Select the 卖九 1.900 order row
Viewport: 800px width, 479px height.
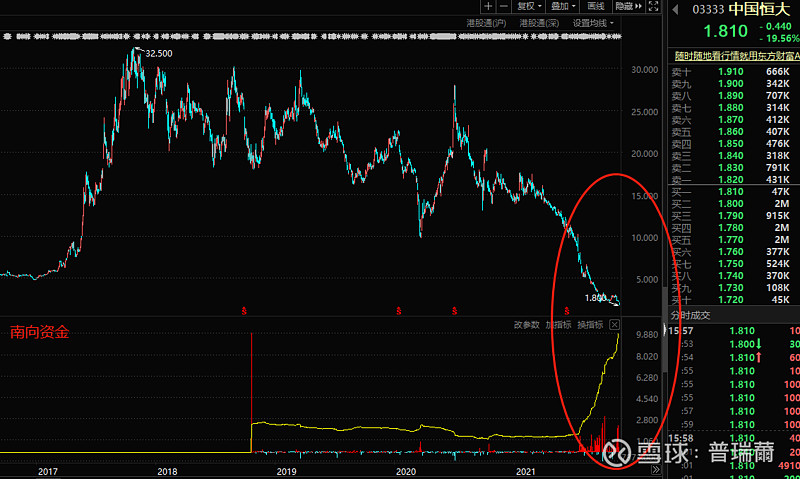click(x=734, y=84)
